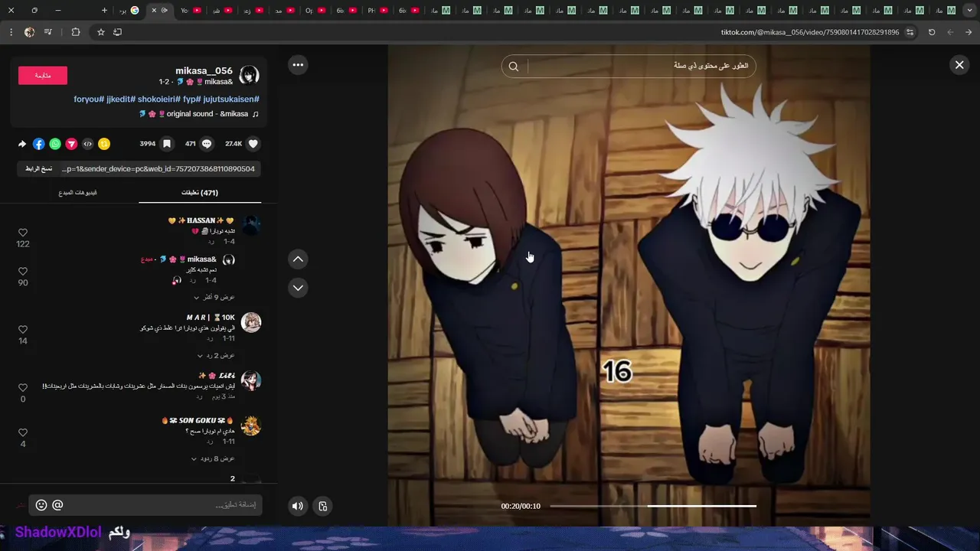Bookmark page with browser star icon

(x=100, y=32)
